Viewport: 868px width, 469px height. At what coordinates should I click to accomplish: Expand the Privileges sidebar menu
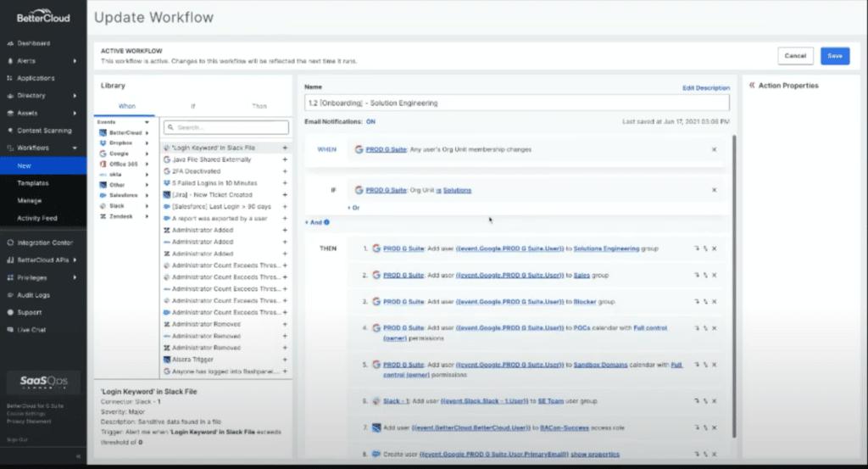click(x=75, y=277)
